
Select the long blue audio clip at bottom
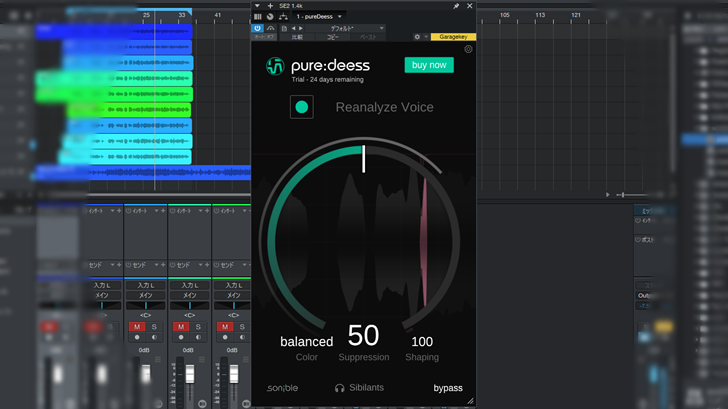[143, 172]
